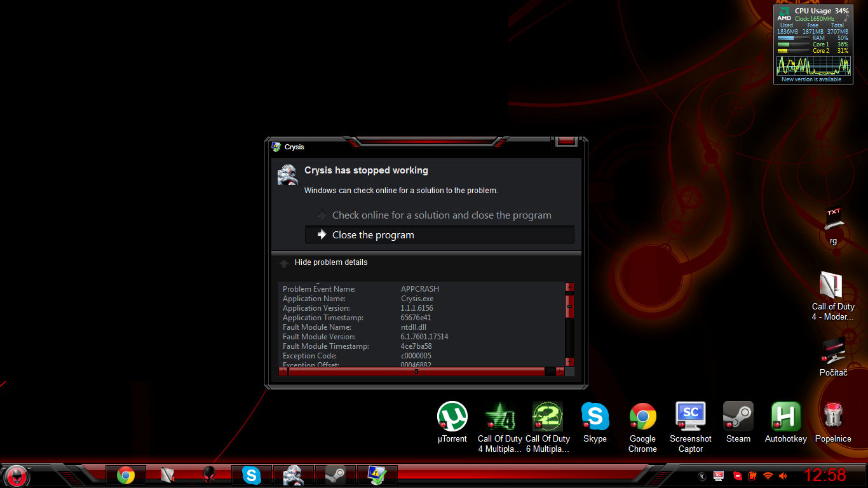The height and width of the screenshot is (488, 868).
Task: Select the Počítač computer desktop icon
Action: [x=834, y=356]
